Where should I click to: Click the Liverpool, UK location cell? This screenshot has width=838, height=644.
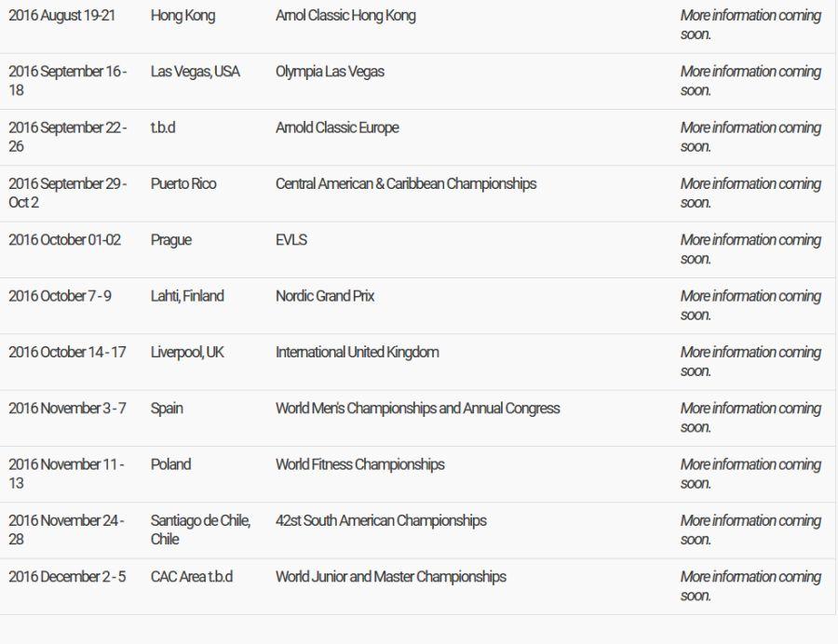point(187,352)
